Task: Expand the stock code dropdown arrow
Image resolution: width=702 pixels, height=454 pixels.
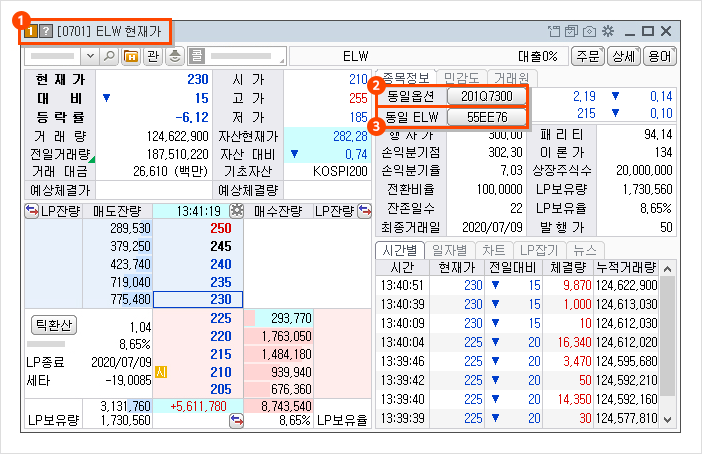Action: tap(90, 56)
